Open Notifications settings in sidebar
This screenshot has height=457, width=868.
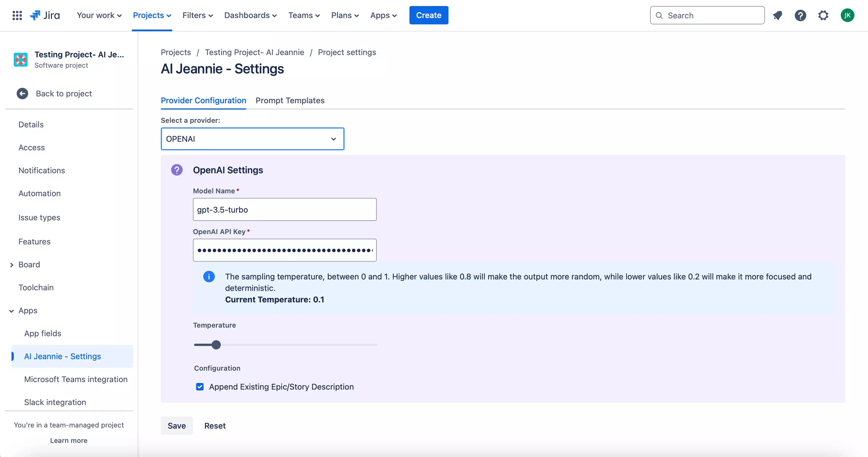[42, 170]
